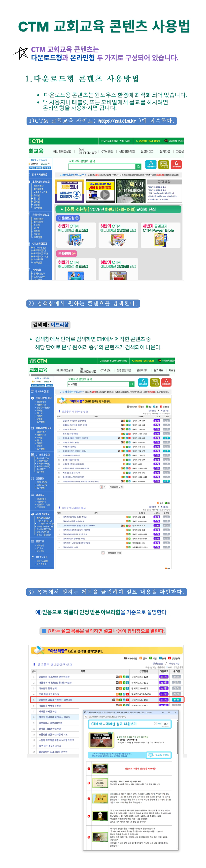Viewport: 206px width, 868px height.
Task: Click the teal 온라인 신청 button in red-outlined row
Action: coord(176,700)
